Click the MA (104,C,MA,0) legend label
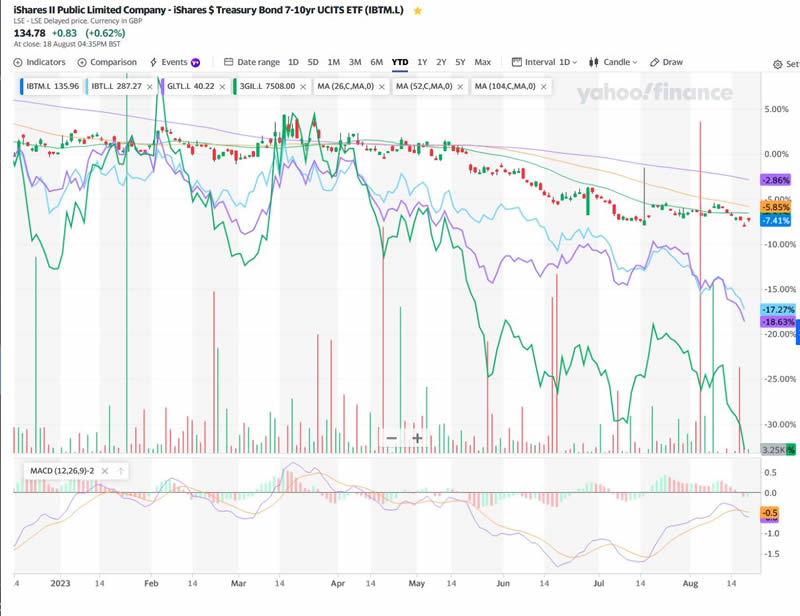This screenshot has width=800, height=616. point(505,86)
